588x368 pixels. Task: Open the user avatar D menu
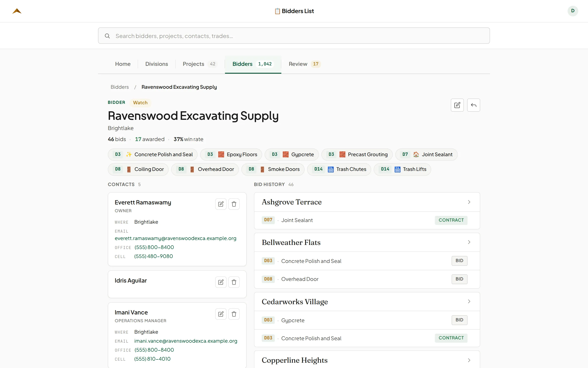click(x=573, y=11)
